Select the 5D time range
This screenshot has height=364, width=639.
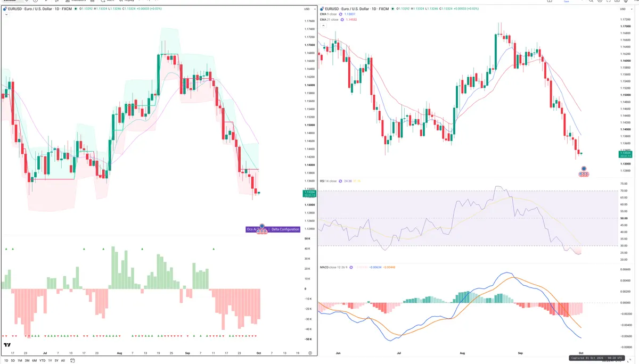click(x=13, y=361)
